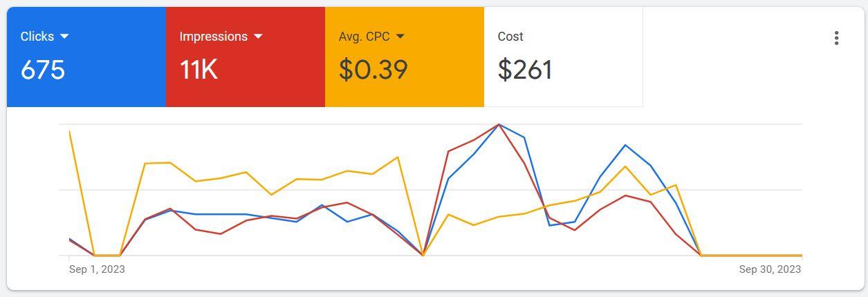Click the yellow line's starting high point
The width and height of the screenshot is (868, 297).
(70, 131)
